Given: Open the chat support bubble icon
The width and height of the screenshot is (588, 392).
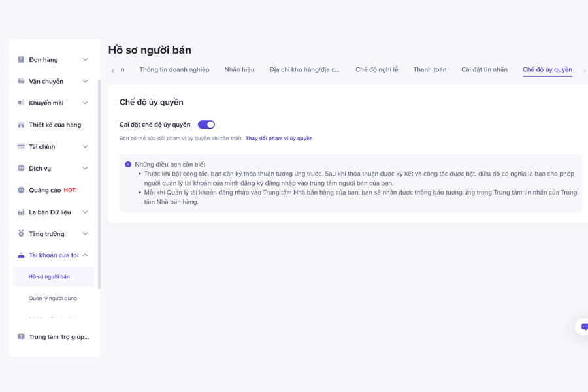Looking at the screenshot, I should click(x=584, y=327).
